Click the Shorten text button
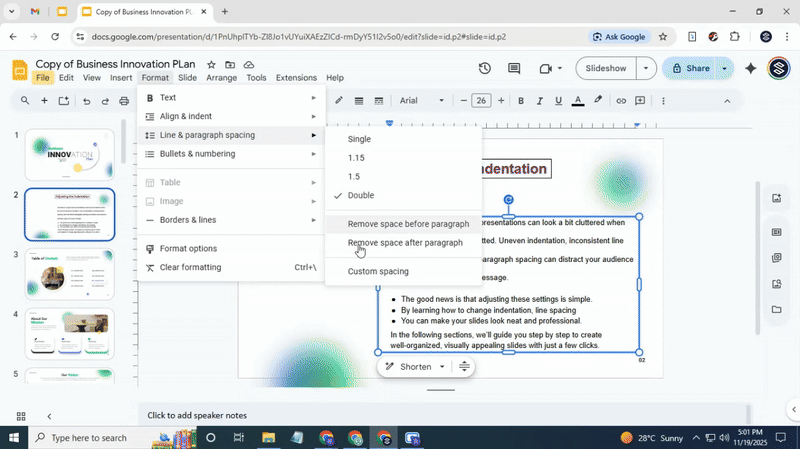Viewport: 800px width, 449px height. click(415, 367)
